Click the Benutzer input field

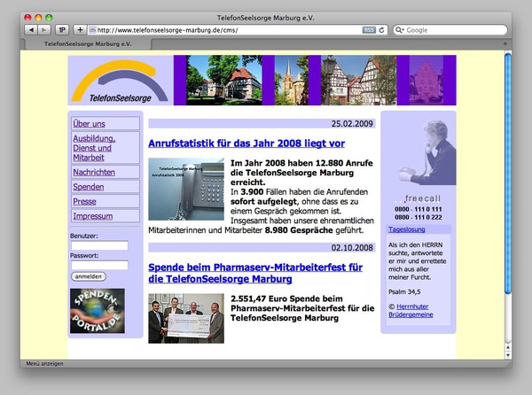(99, 245)
